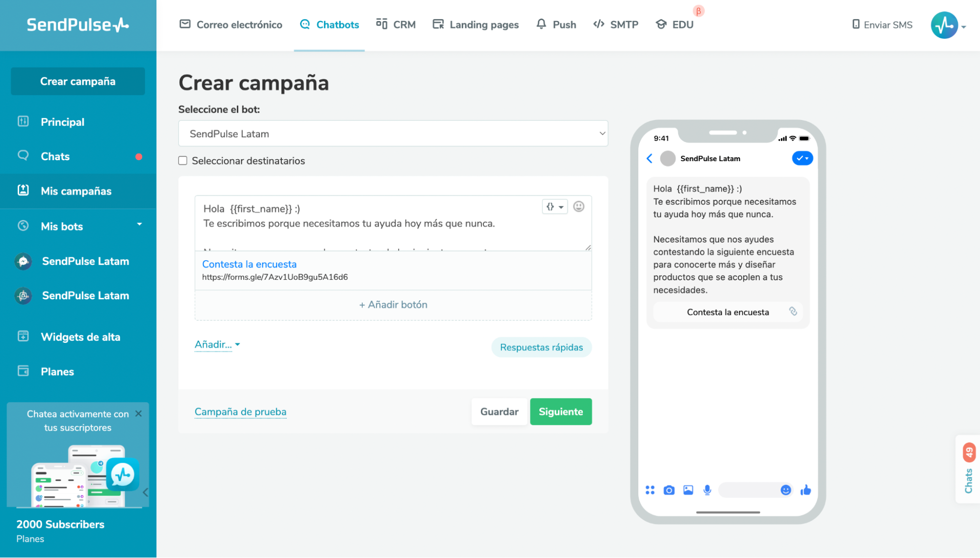Open Widgets de alta in sidebar
The image size is (980, 558).
click(x=80, y=337)
